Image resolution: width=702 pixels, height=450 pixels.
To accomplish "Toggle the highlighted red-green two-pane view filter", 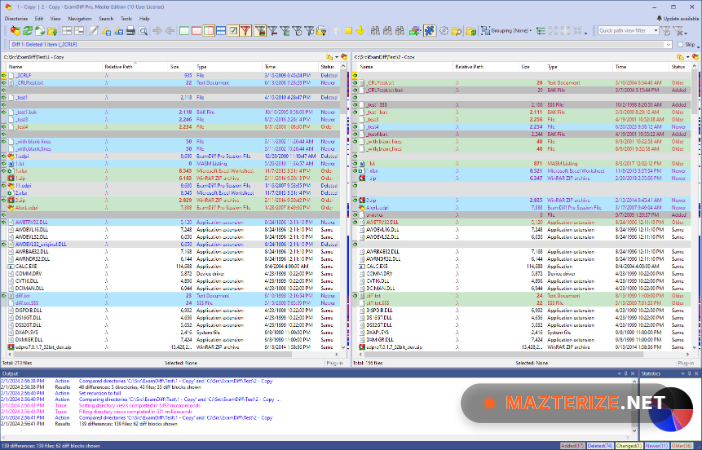I will pyautogui.click(x=209, y=30).
